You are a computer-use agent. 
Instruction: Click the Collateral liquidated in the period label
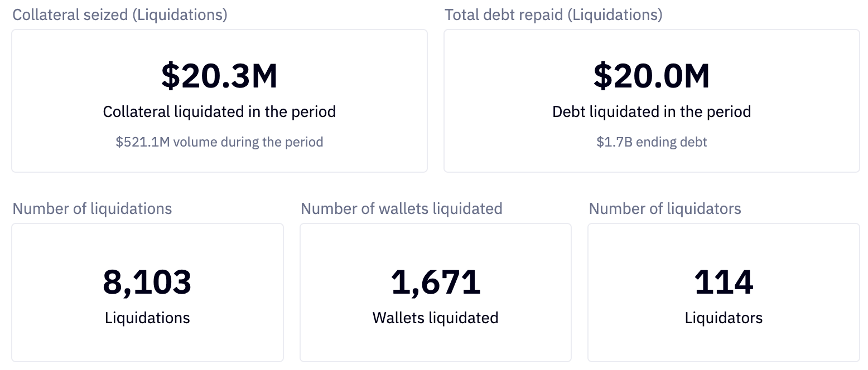click(219, 112)
